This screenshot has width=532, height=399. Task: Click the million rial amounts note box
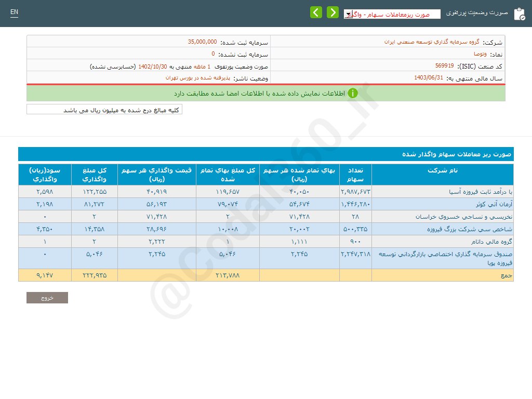tap(104, 110)
